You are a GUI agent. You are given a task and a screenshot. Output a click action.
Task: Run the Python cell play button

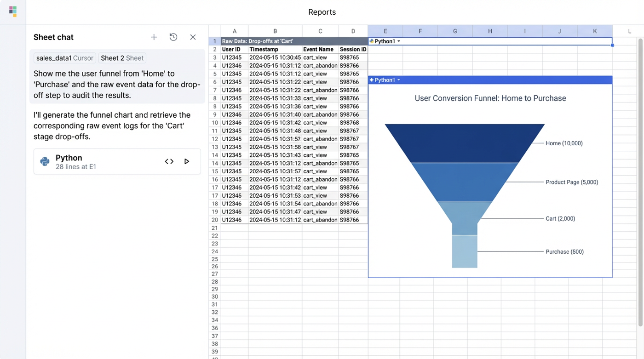[x=187, y=161]
